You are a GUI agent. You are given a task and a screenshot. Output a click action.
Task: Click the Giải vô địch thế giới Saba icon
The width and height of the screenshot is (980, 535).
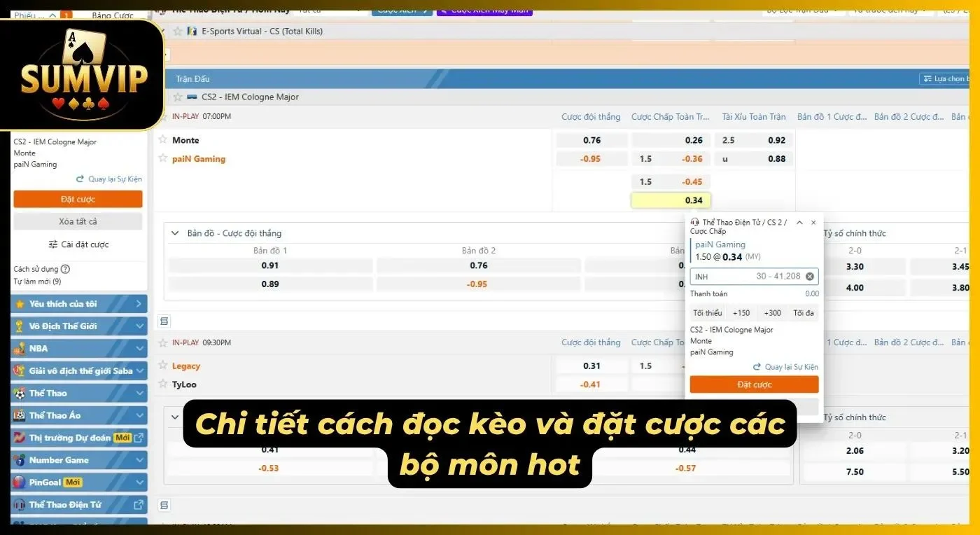tap(19, 370)
